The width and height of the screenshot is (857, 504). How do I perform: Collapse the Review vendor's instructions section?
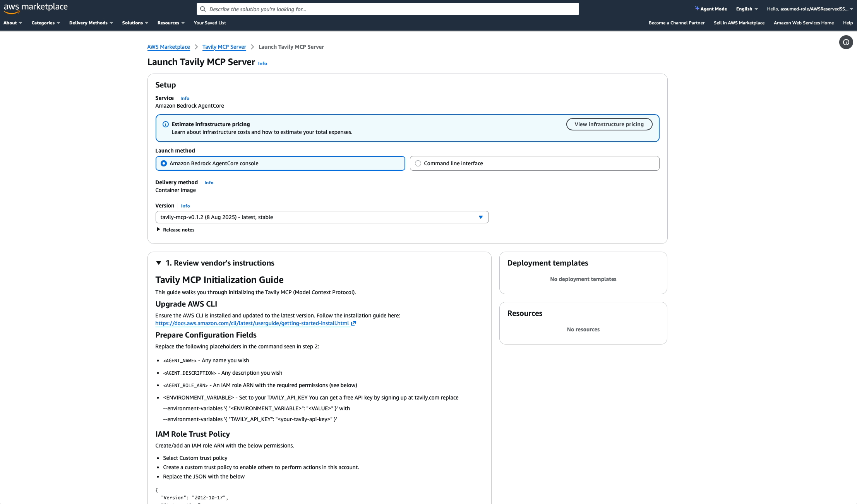[x=158, y=262]
